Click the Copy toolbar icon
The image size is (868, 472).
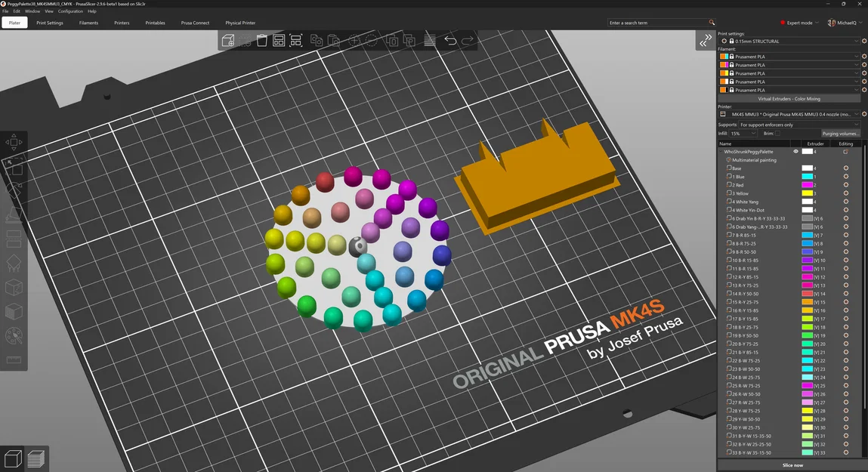(316, 40)
